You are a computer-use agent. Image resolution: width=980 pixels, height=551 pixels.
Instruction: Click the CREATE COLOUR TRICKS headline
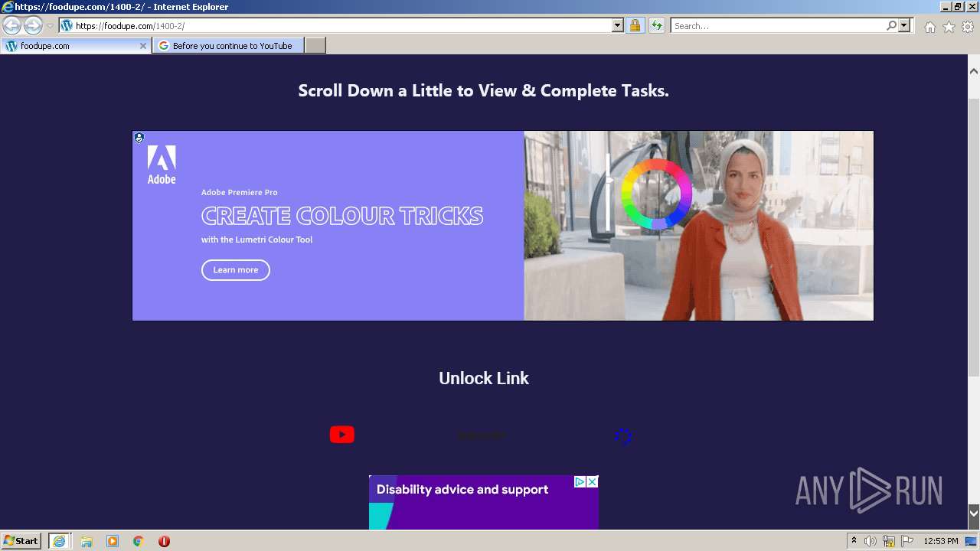tap(342, 216)
